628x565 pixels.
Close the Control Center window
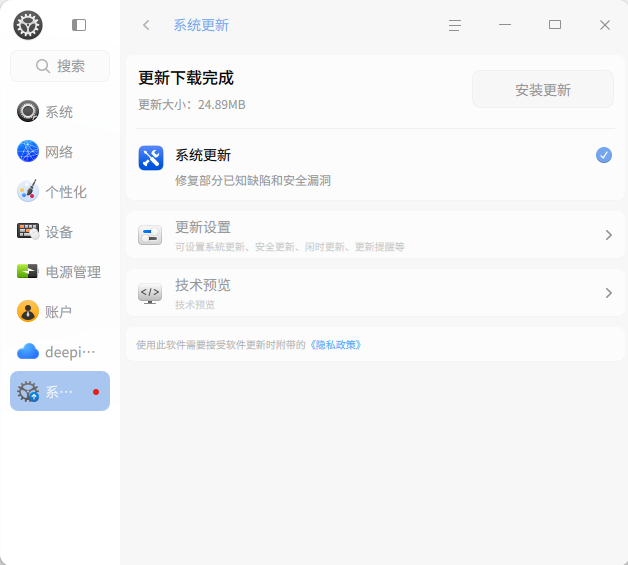[605, 25]
